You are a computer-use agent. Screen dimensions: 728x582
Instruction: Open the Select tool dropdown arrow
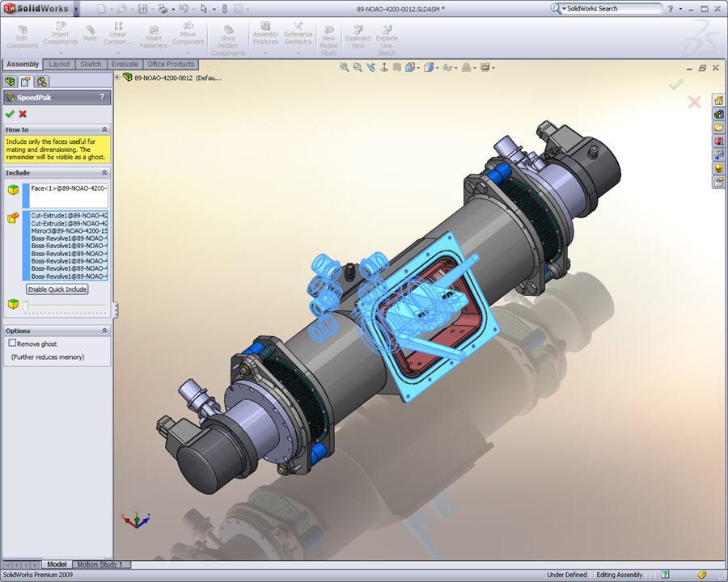click(x=214, y=9)
